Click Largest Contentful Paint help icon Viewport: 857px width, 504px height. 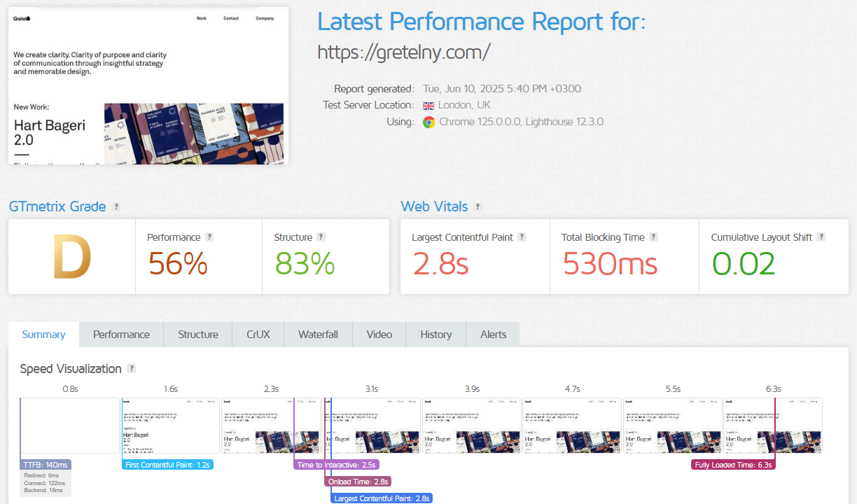[x=522, y=237]
